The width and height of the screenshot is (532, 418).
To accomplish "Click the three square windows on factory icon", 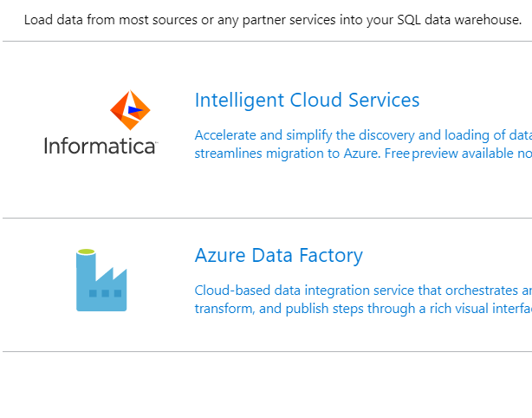I will tap(105, 293).
